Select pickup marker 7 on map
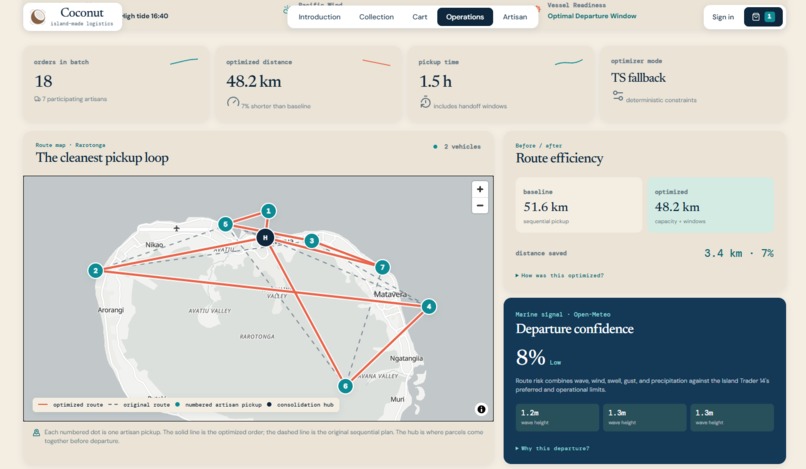Viewport: 806px width, 469px height. coord(382,267)
